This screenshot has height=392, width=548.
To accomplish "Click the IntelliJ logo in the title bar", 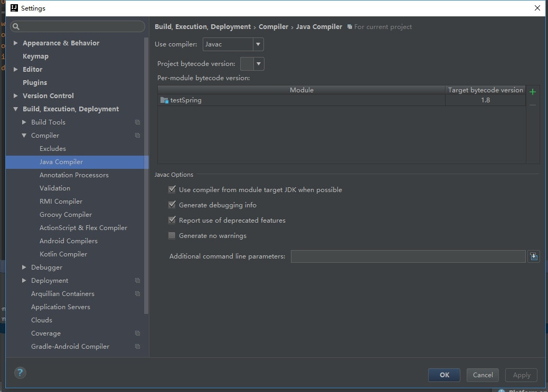I will pyautogui.click(x=14, y=8).
